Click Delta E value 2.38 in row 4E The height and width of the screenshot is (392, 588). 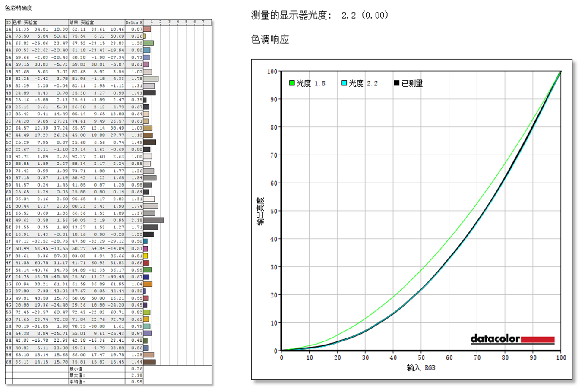137,220
